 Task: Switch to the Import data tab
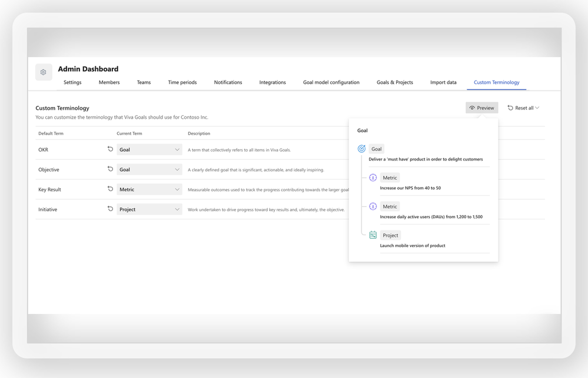pyautogui.click(x=443, y=82)
